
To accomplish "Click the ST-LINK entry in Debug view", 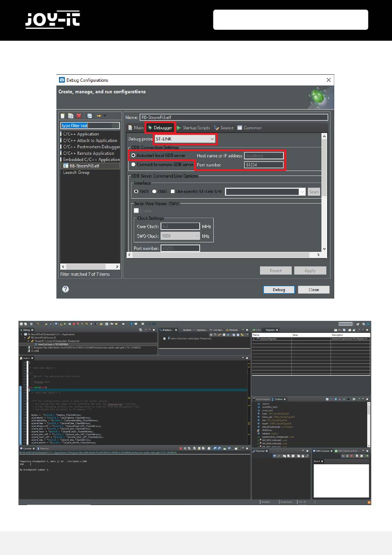I will tap(35, 351).
